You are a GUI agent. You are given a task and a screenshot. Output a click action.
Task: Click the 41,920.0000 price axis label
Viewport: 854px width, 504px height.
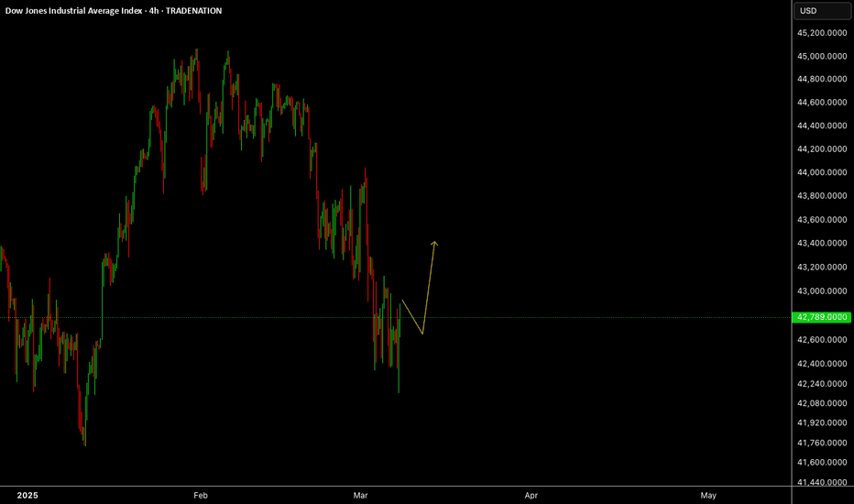click(x=822, y=422)
